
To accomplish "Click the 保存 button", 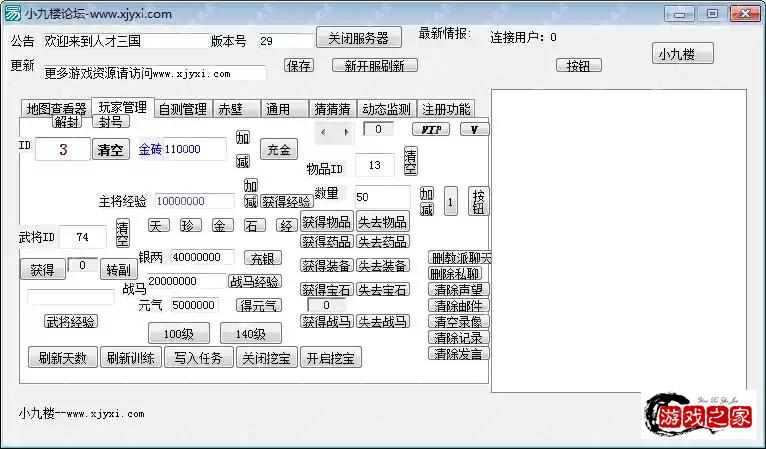I will 299,65.
